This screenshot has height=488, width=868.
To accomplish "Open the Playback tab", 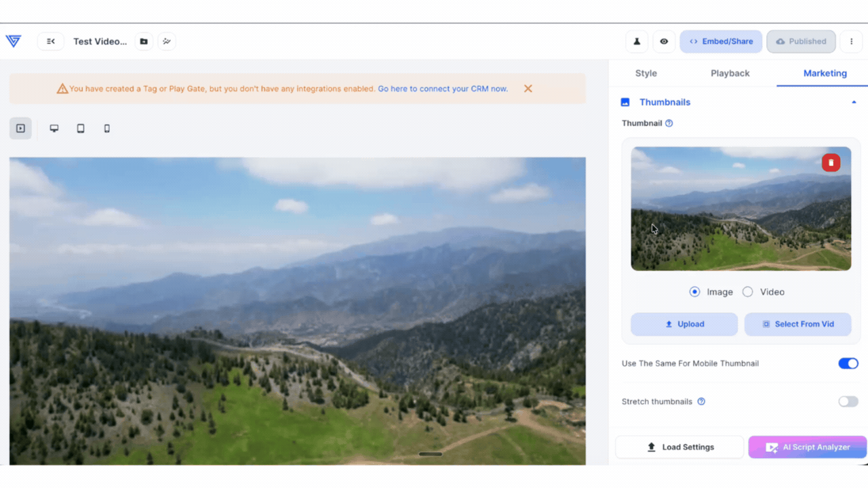I will coord(730,73).
